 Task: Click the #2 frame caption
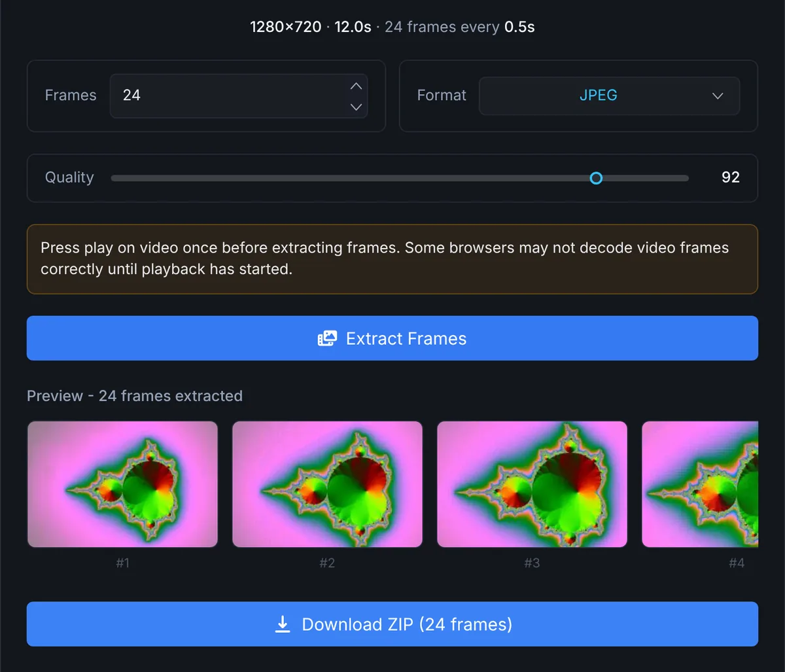pyautogui.click(x=327, y=563)
